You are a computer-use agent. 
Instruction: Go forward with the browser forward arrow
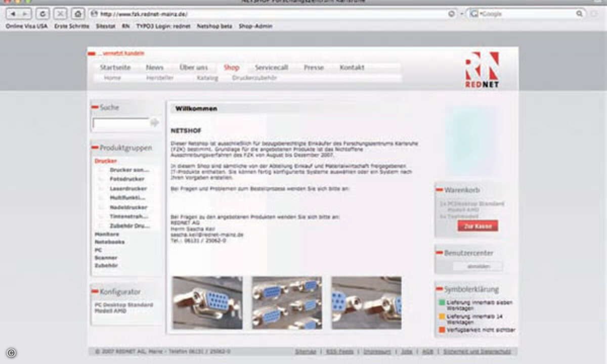(25, 14)
